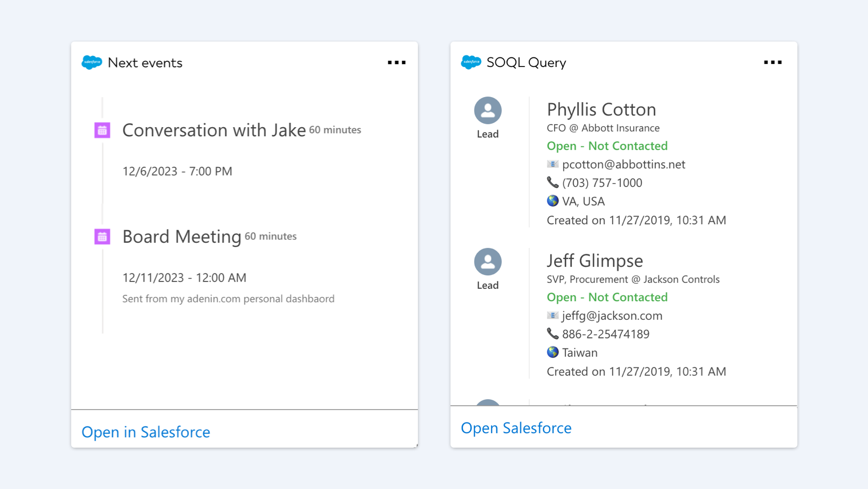Click email icon next to jeffg@jackson.com
This screenshot has width=868, height=489.
552,315
